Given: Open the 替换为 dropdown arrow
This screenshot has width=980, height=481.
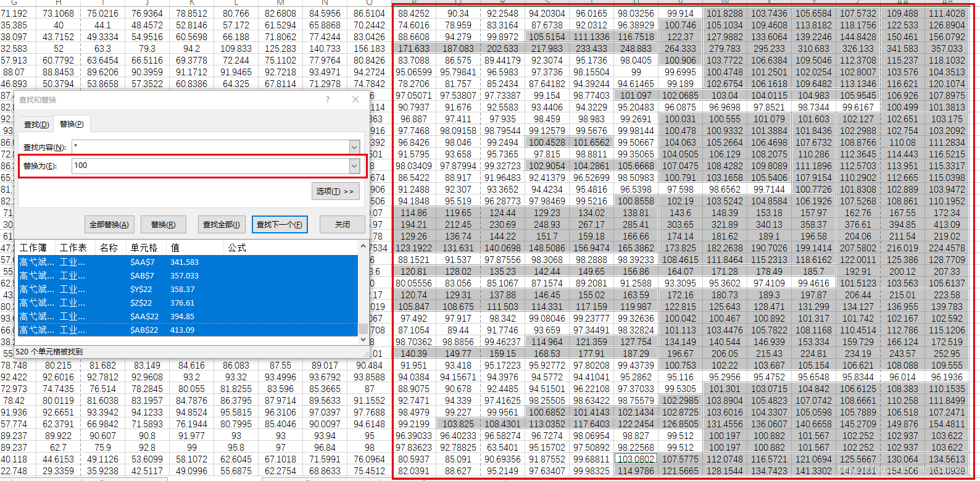Looking at the screenshot, I should coord(354,165).
